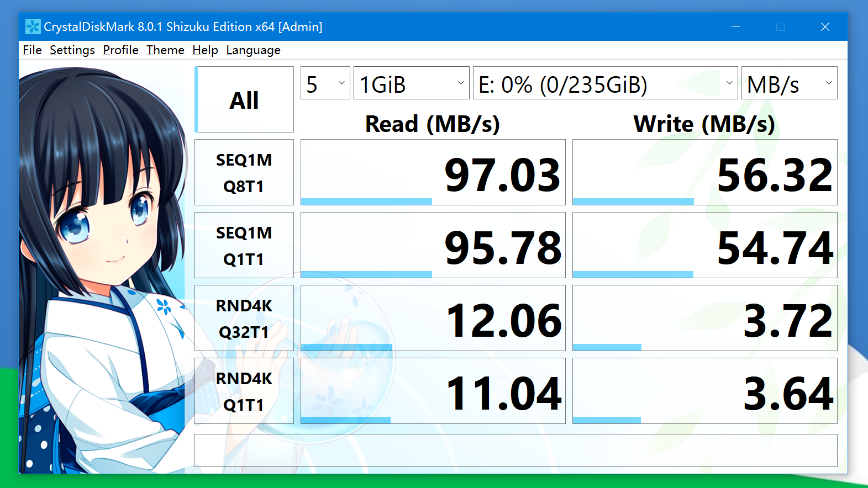Open the Language menu

point(253,50)
